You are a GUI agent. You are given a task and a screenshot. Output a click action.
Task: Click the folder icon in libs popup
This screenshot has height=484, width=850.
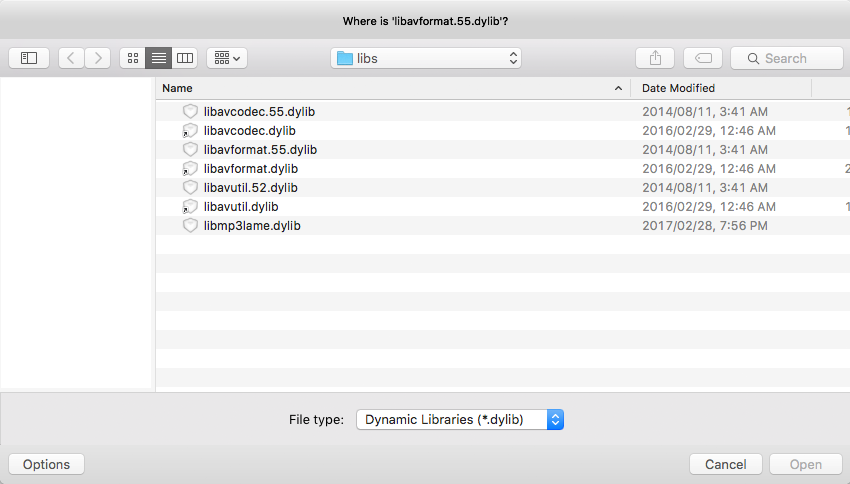point(345,59)
